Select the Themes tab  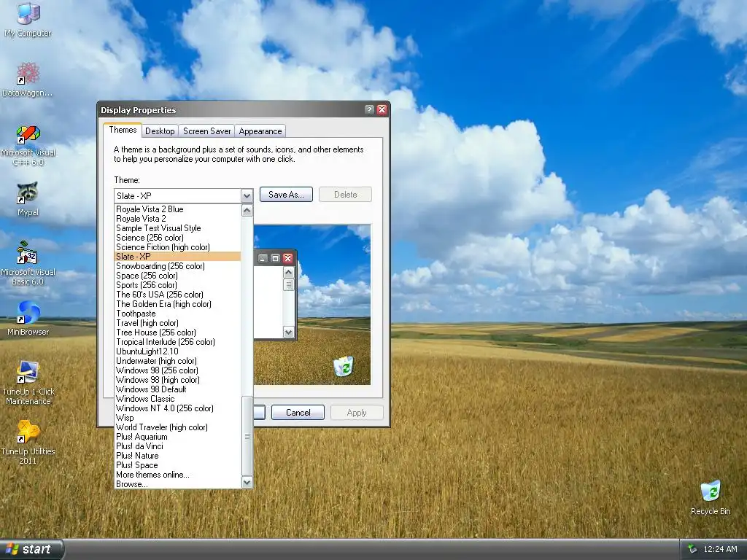click(123, 130)
